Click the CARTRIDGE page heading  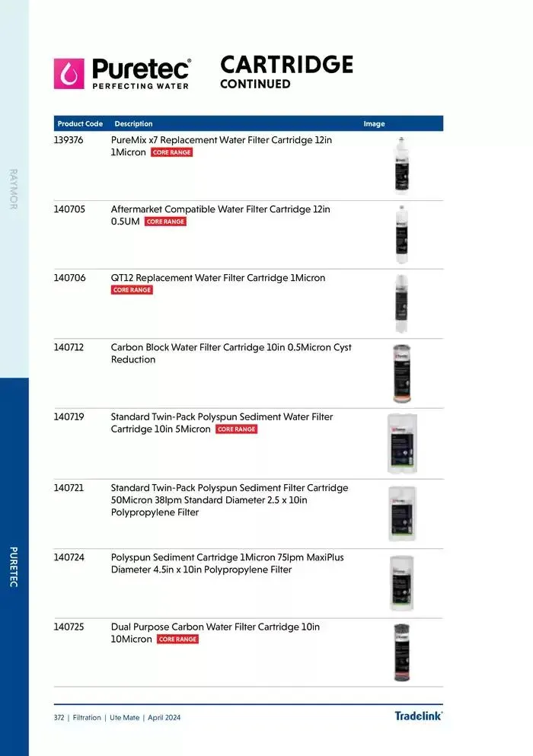pyautogui.click(x=286, y=65)
